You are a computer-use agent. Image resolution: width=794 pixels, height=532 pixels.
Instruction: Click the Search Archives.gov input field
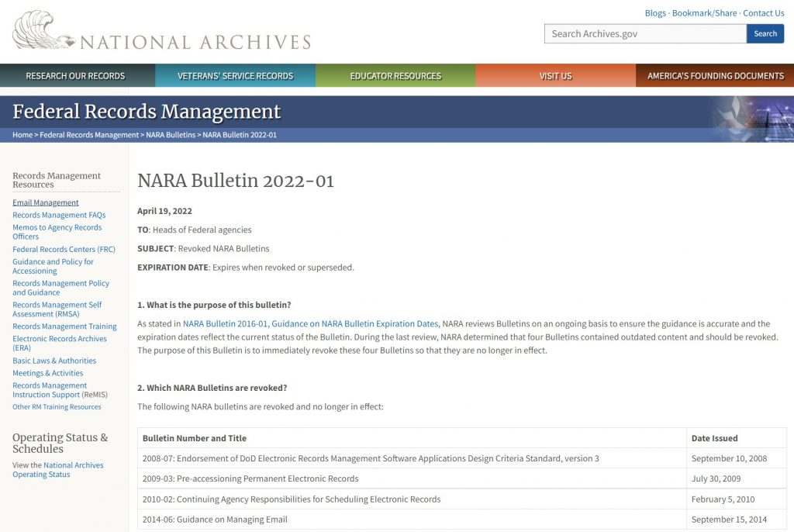pyautogui.click(x=644, y=33)
